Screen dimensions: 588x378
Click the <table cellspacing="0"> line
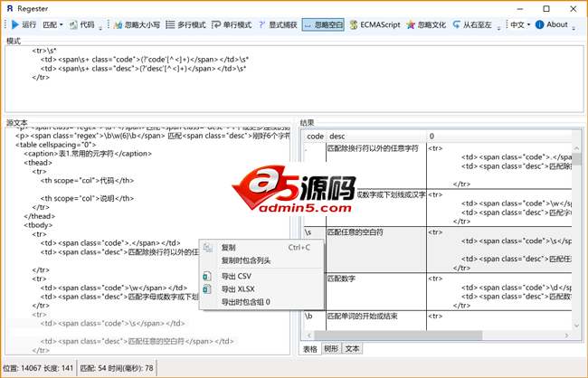56,145
